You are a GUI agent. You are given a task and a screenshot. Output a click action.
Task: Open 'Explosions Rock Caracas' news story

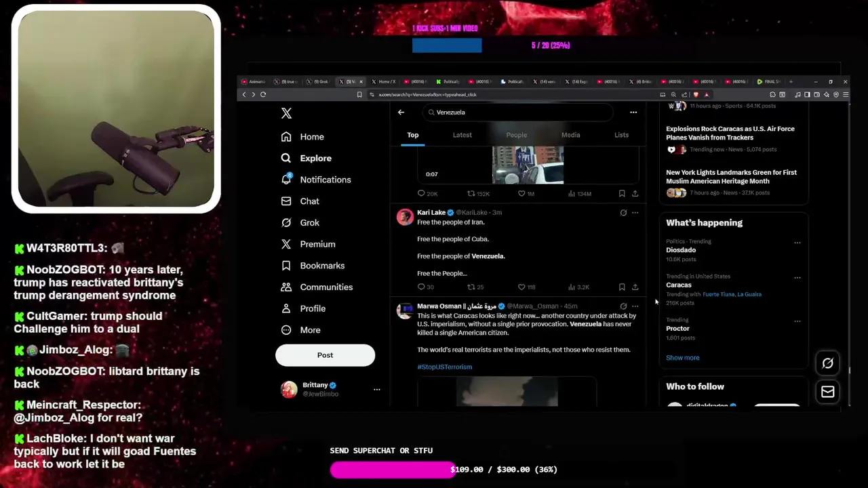pos(730,133)
